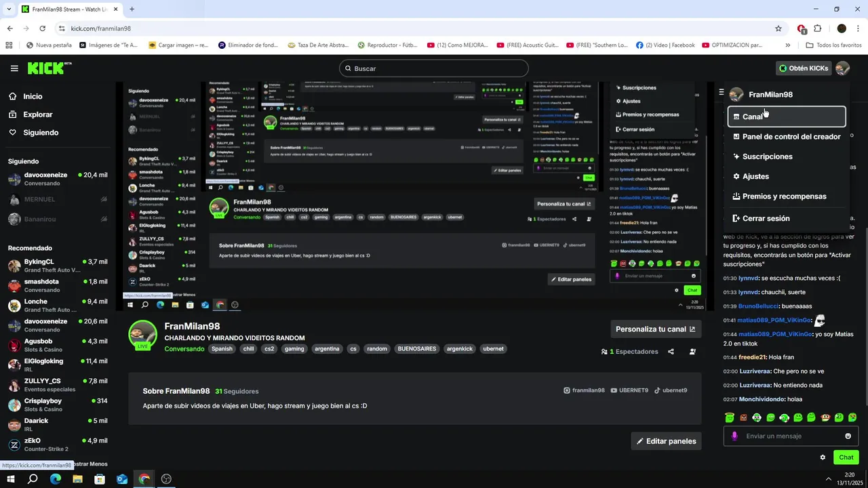This screenshot has height=488, width=868.
Task: Open recommended channel Crisplayboy in sidebar
Action: (58, 405)
